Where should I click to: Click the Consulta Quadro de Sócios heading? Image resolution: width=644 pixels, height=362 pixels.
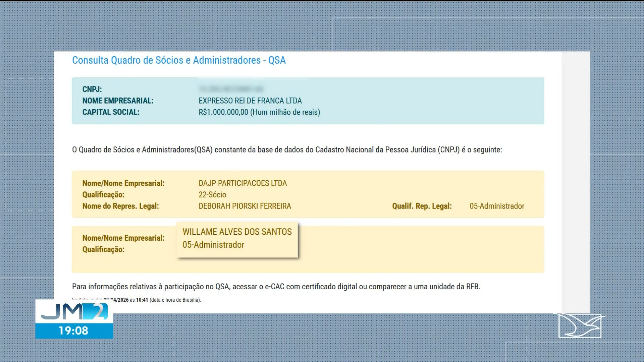click(x=179, y=60)
